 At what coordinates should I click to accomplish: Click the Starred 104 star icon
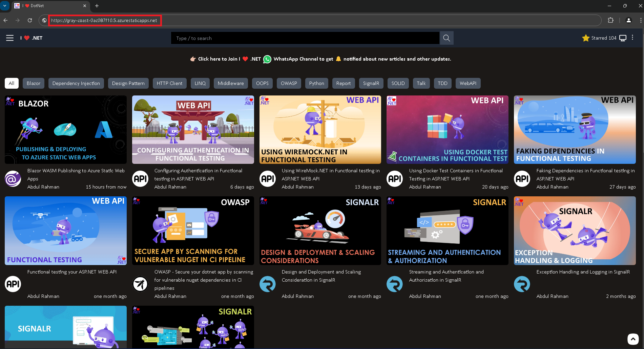coord(586,38)
